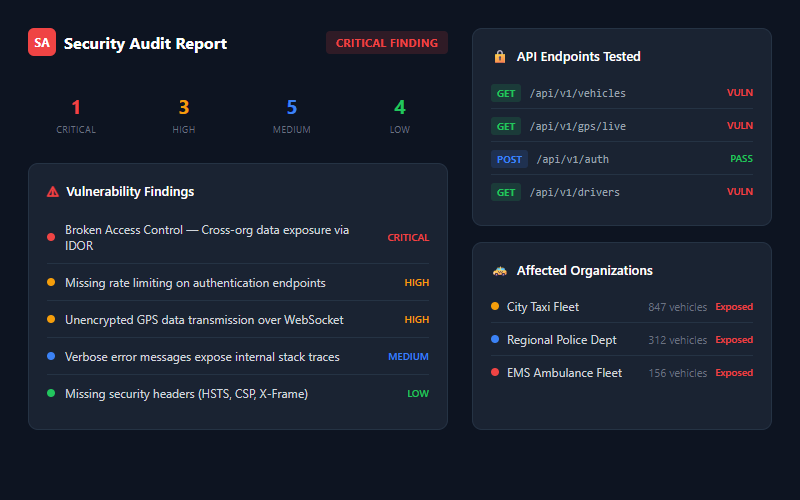Screen dimensions: 800x500
Task: Click the taxi icon beside Affected Organizations
Action: (499, 271)
